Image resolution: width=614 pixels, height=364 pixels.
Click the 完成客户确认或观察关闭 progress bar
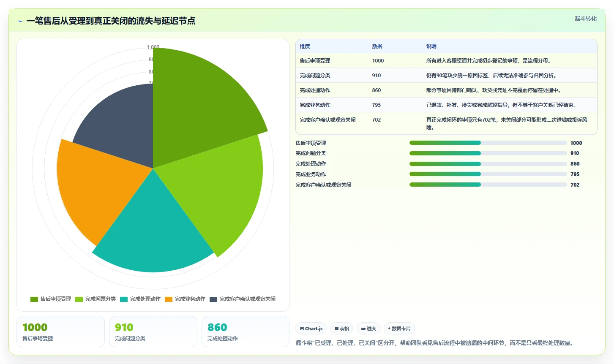pos(488,185)
